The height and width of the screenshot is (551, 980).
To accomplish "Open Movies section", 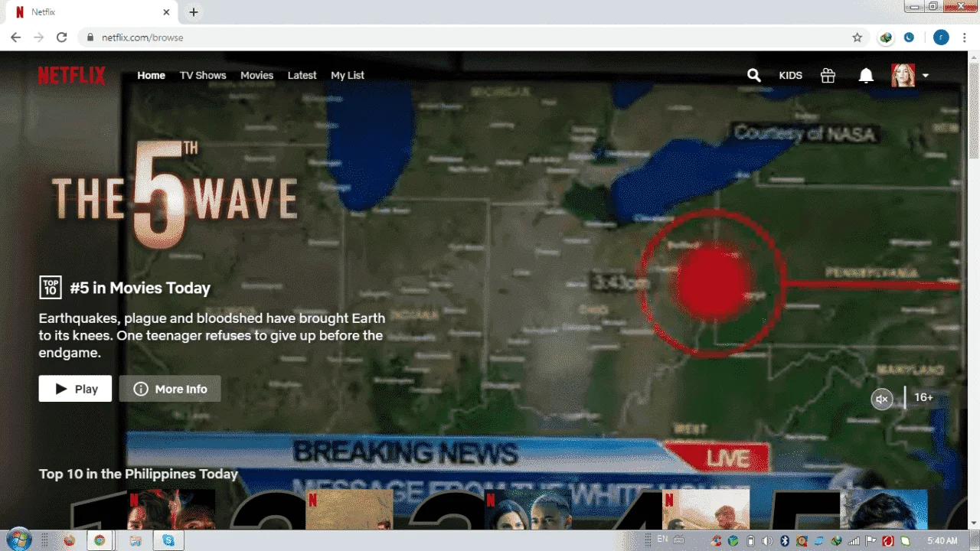I will point(256,75).
